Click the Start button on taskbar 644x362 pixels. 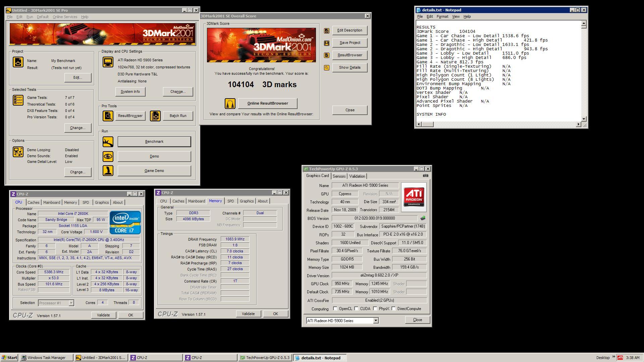click(x=9, y=358)
